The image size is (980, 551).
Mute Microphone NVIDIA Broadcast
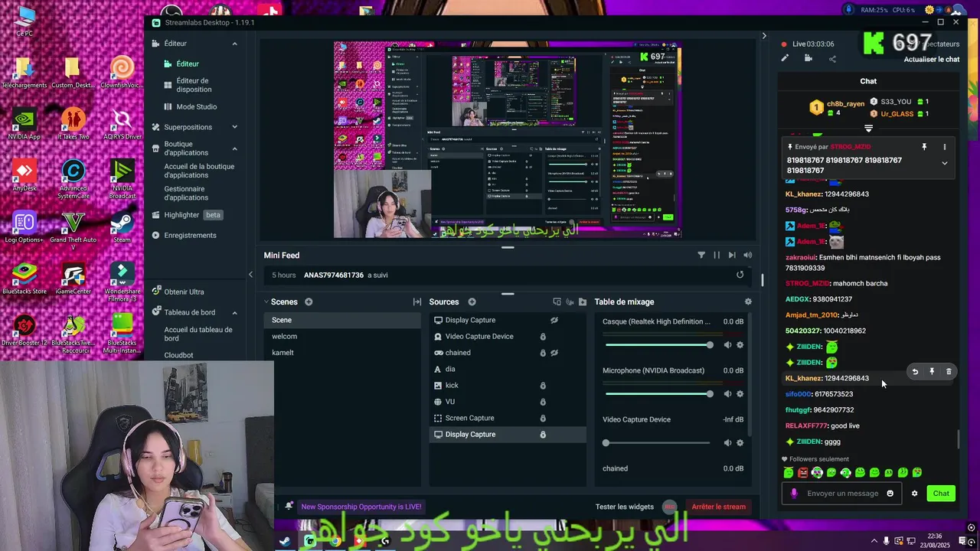coord(727,394)
